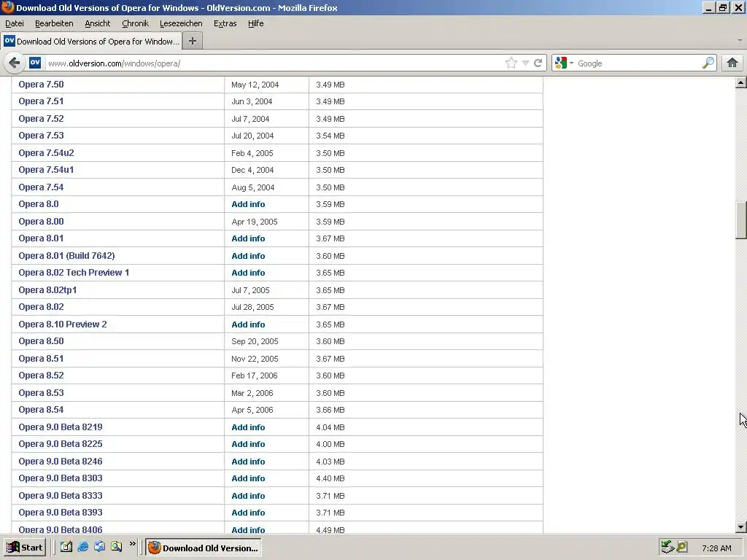
Task: Open the Lesezeichen menu
Action: click(x=181, y=23)
